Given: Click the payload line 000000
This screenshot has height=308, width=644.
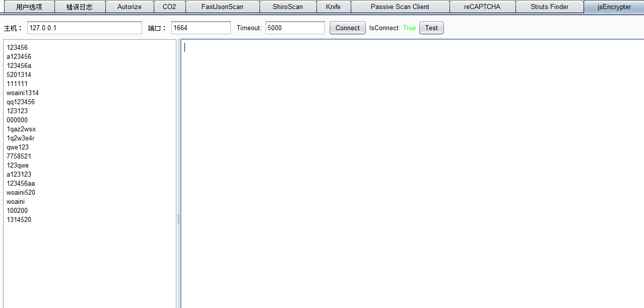Looking at the screenshot, I should click(17, 120).
